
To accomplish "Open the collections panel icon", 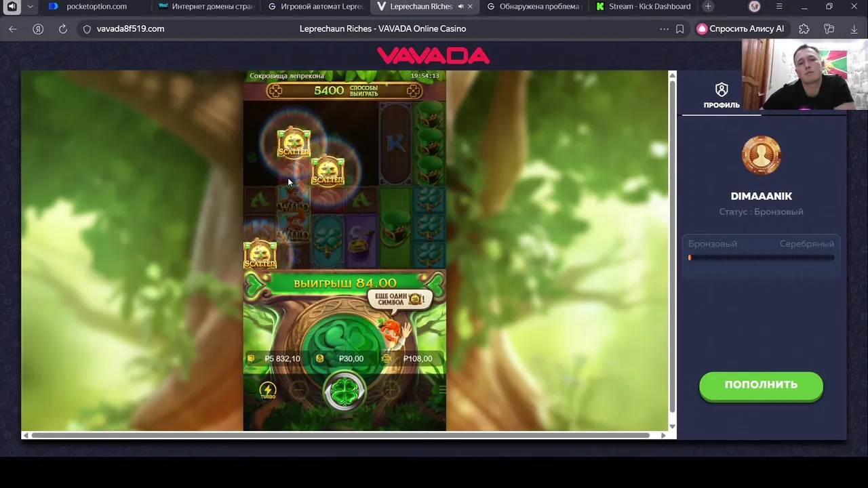I will click(829, 29).
